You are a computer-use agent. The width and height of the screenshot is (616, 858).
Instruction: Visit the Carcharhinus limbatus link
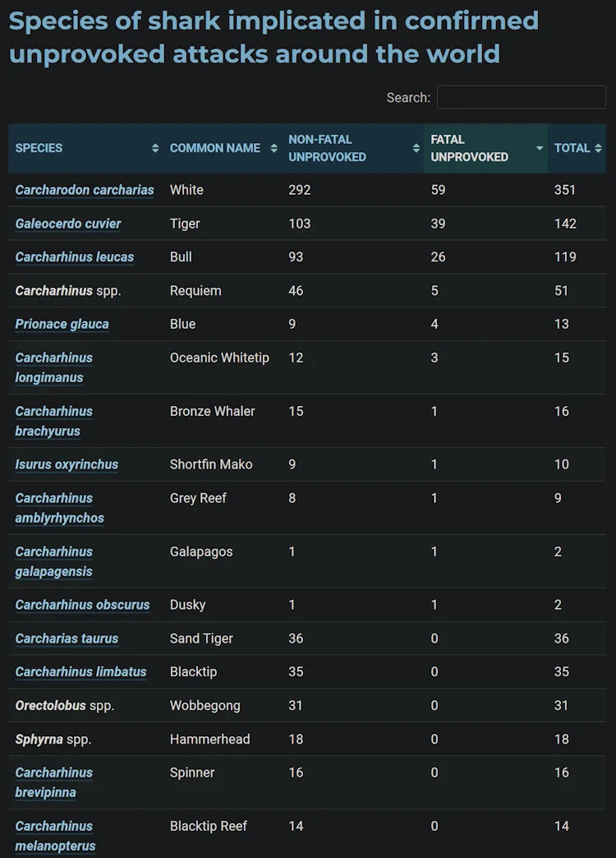(x=81, y=672)
